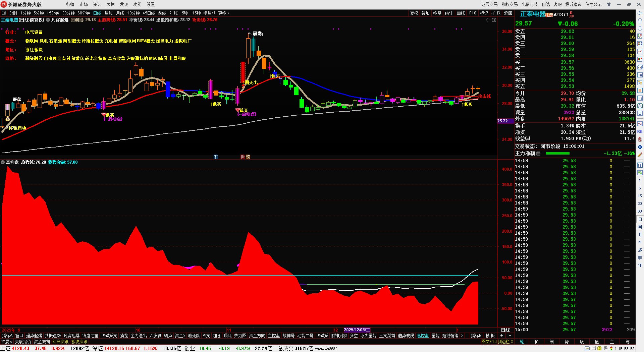This screenshot has height=352, width=644.
Task: Click the 2025/12/03 date marker on the timeline
Action: (x=357, y=330)
